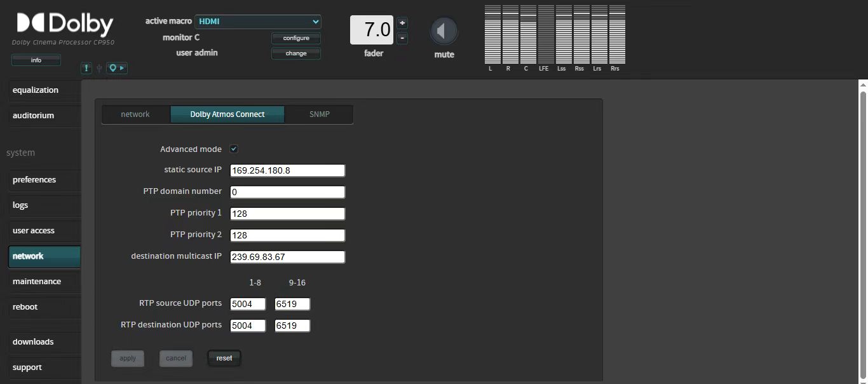Viewport: 868px width, 384px height.
Task: Select network in the system sidebar
Action: click(x=44, y=256)
